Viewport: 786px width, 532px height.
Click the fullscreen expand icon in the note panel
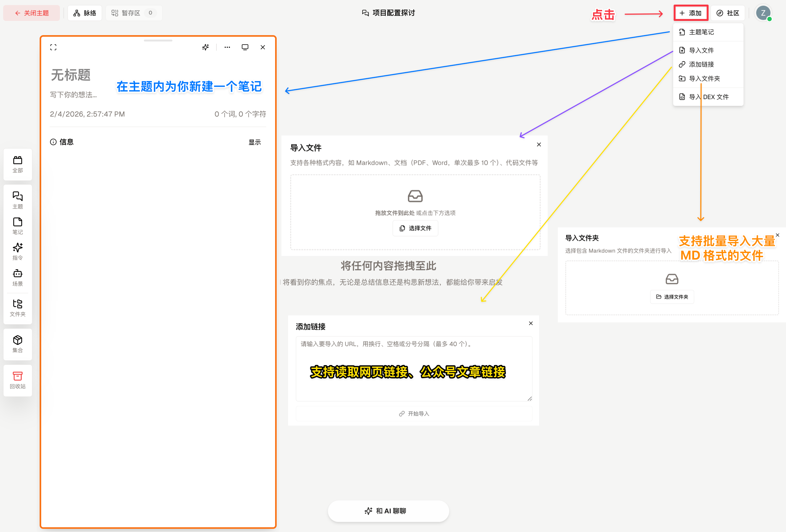(53, 47)
